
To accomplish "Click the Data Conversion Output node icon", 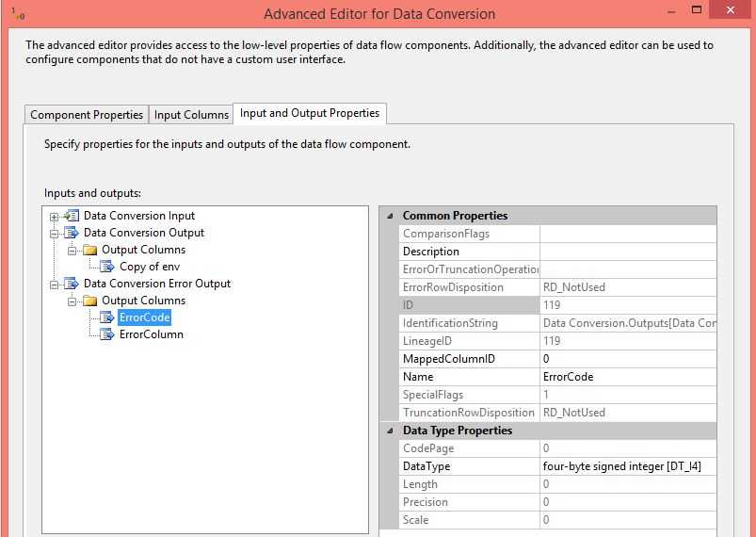I will (72, 233).
